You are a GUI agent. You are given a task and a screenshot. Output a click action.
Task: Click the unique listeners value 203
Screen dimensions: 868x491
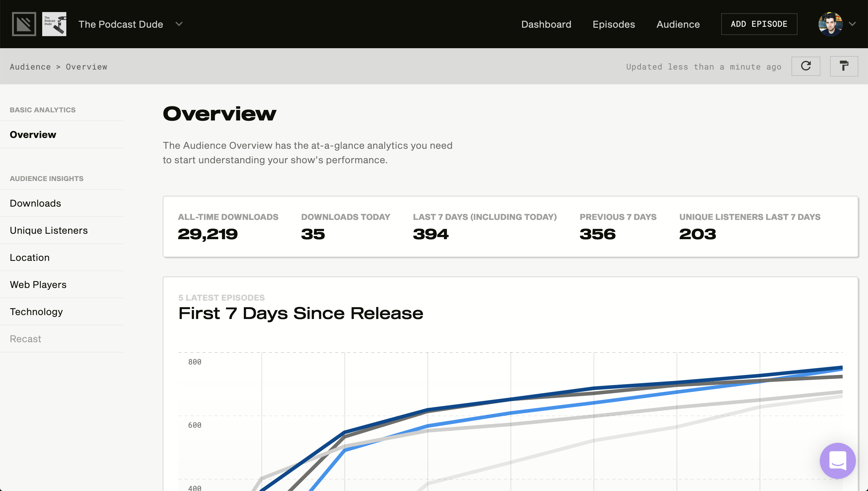pyautogui.click(x=698, y=234)
